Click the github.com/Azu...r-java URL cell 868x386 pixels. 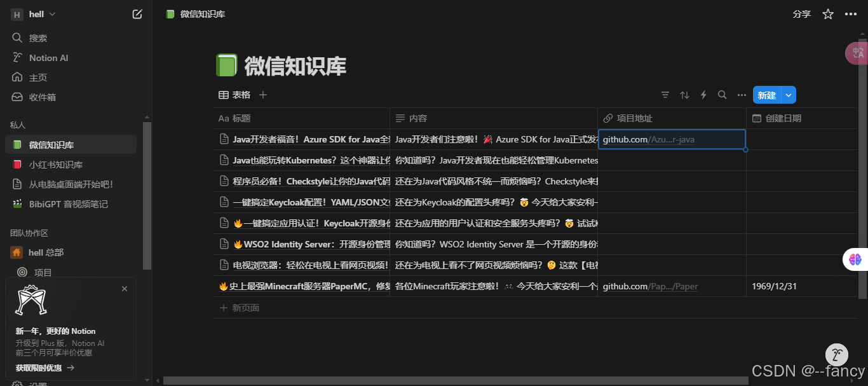point(672,139)
